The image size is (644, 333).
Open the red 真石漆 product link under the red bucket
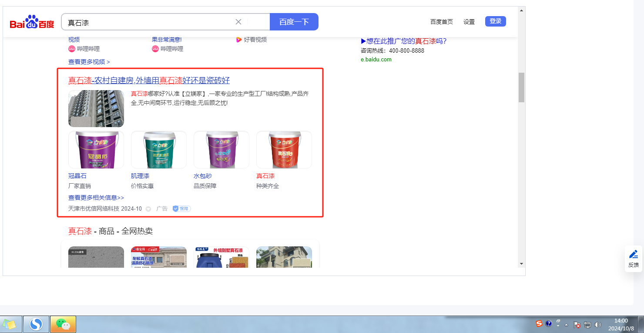point(265,176)
